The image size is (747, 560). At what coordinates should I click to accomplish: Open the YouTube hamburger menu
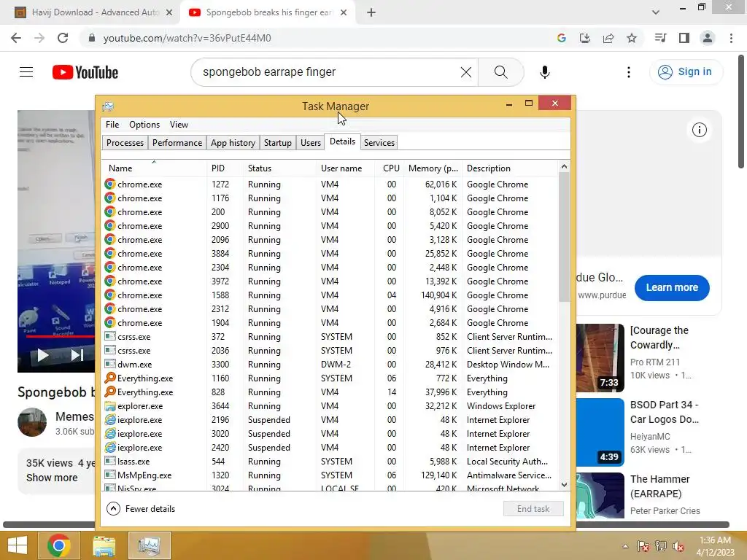tap(26, 72)
